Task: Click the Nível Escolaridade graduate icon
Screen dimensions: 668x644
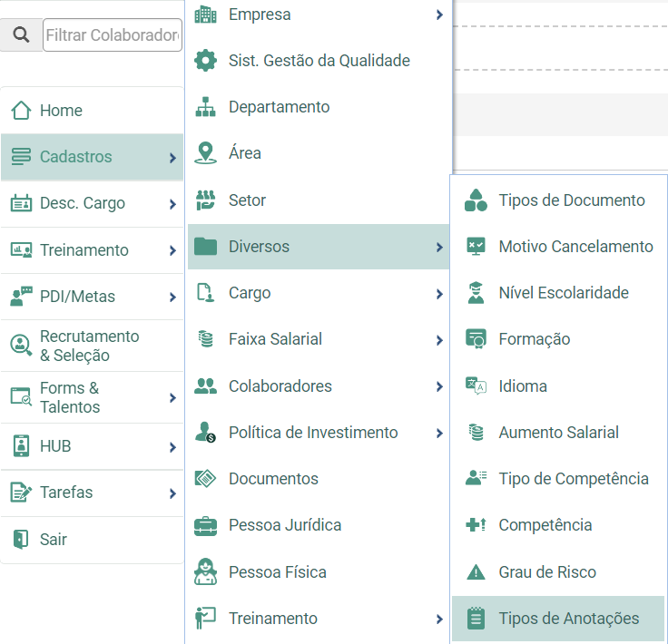Action: pyautogui.click(x=476, y=293)
